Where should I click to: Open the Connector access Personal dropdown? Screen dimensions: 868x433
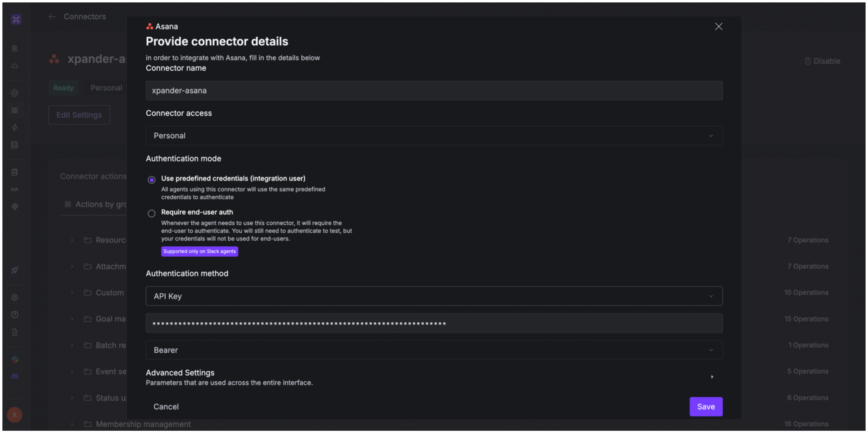[434, 136]
